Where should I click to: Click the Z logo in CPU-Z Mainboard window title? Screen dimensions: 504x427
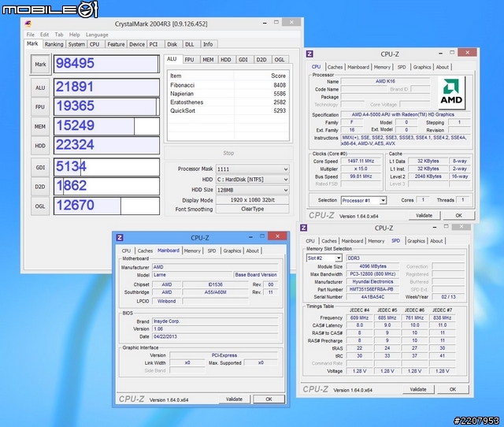[120, 238]
